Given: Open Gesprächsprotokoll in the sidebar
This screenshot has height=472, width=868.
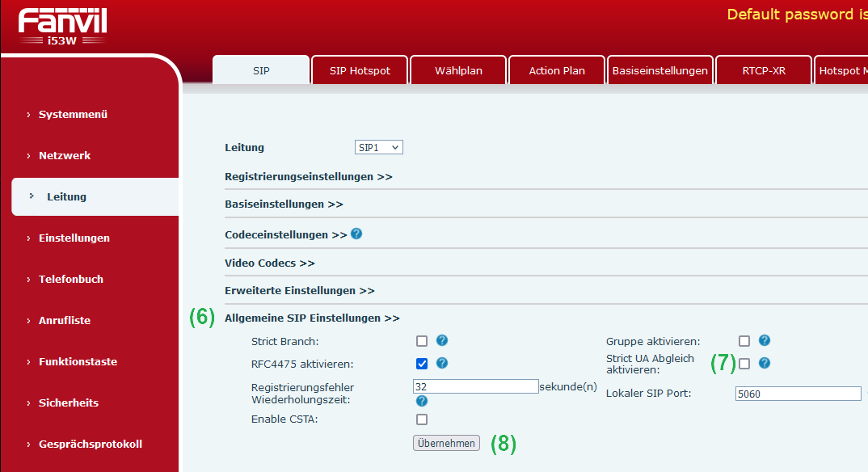Looking at the screenshot, I should pos(91,444).
